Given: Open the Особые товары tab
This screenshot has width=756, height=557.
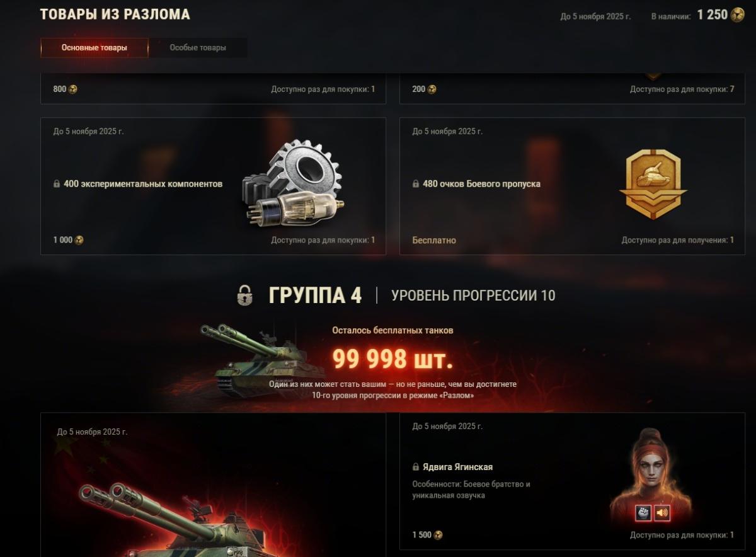Looking at the screenshot, I should 198,48.
